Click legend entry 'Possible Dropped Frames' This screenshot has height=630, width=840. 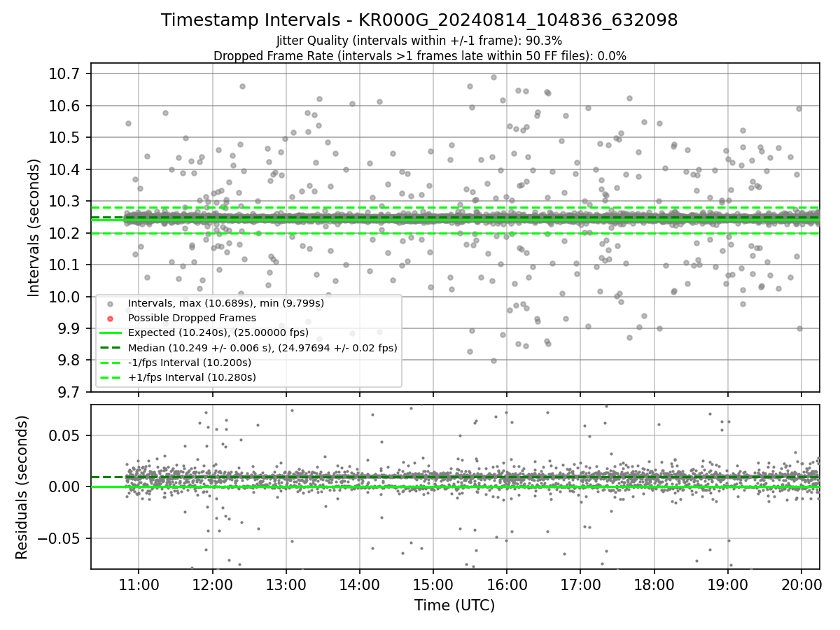tap(192, 318)
